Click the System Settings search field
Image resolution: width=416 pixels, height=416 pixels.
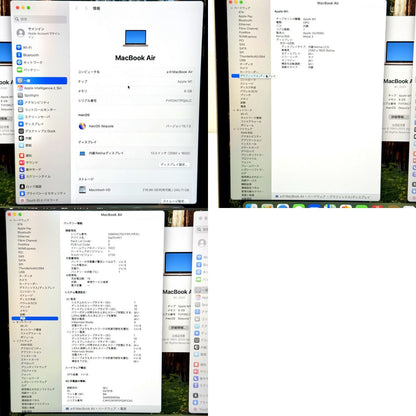(41, 19)
